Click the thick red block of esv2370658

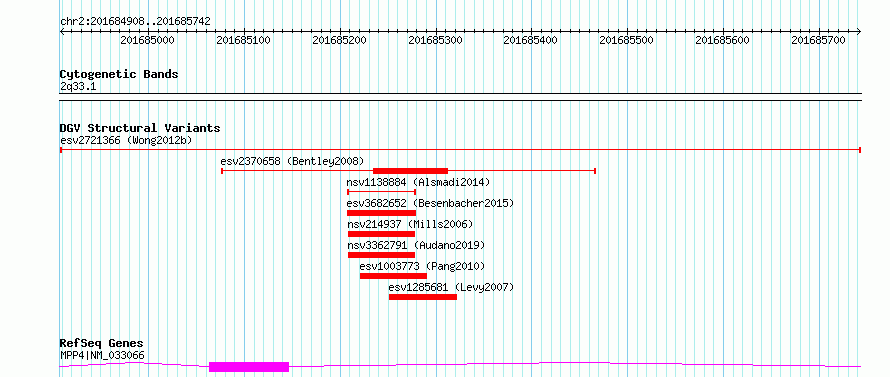(410, 170)
